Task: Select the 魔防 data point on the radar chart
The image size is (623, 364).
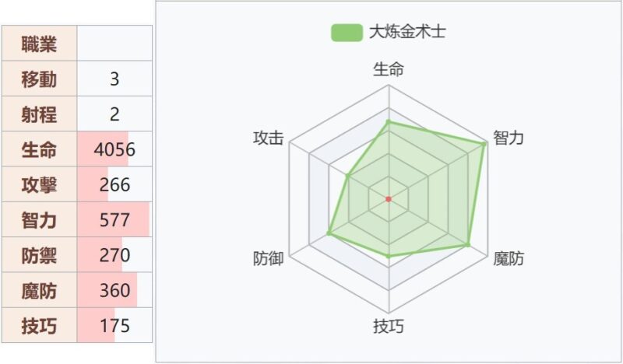Action: pyautogui.click(x=468, y=245)
